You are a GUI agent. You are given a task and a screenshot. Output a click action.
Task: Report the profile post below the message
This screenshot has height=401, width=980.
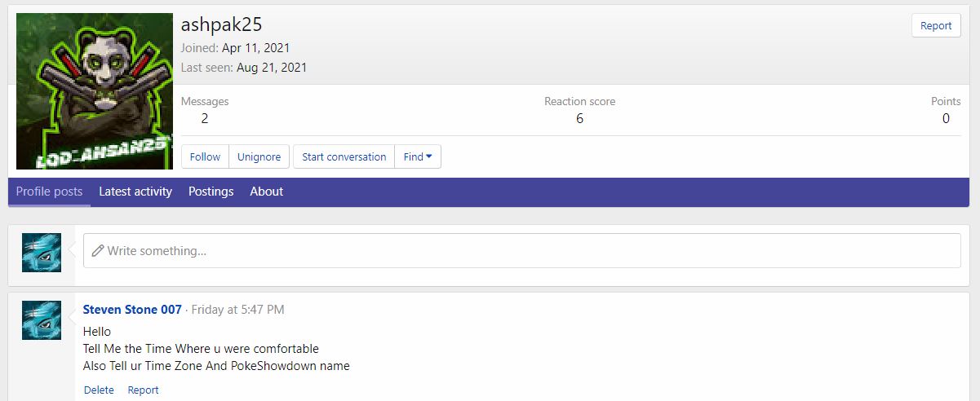143,390
